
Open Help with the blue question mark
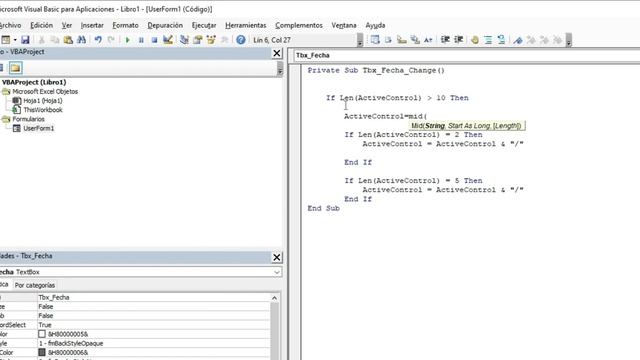pyautogui.click(x=241, y=40)
